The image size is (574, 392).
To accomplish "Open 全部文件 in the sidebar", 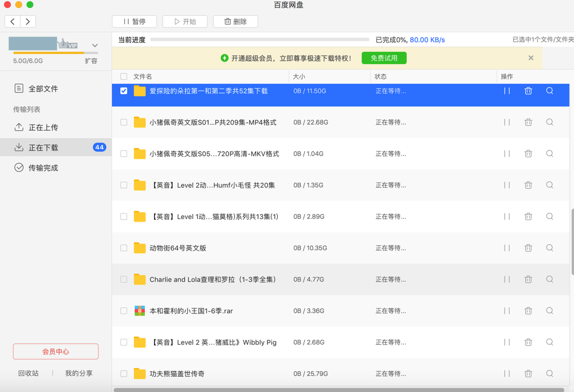I will [56, 89].
